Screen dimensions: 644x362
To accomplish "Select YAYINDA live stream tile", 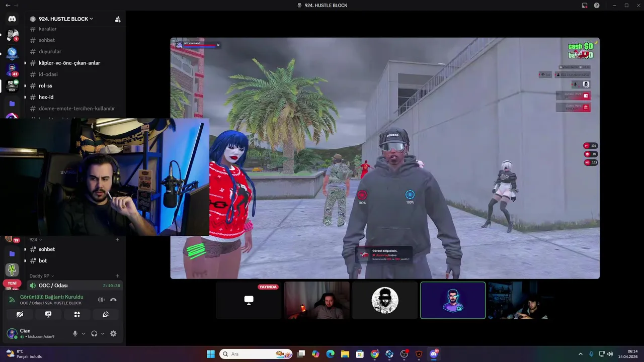I will (x=249, y=300).
